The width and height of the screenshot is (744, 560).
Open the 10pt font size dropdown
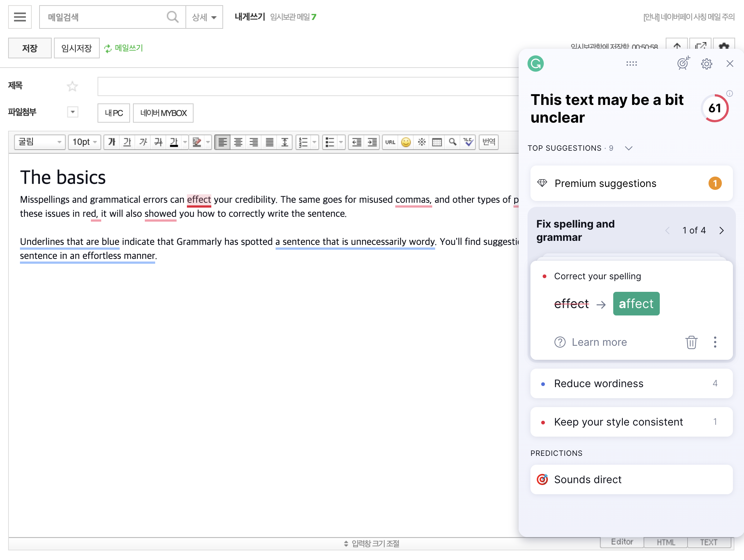[85, 142]
